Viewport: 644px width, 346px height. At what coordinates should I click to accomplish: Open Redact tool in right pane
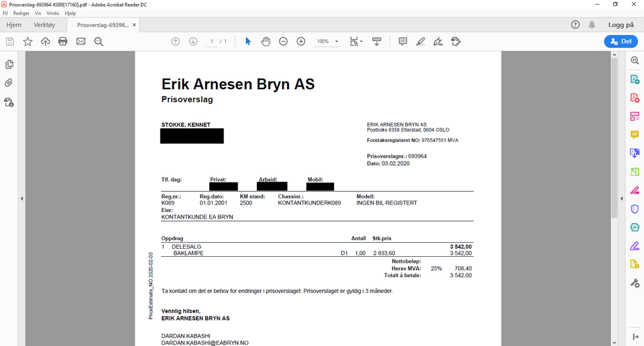point(635,190)
